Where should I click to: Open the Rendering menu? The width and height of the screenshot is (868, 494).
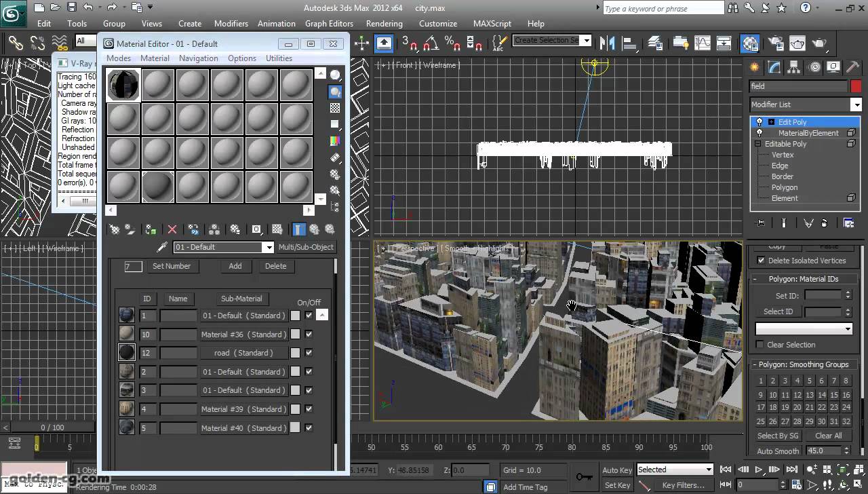pyautogui.click(x=384, y=23)
